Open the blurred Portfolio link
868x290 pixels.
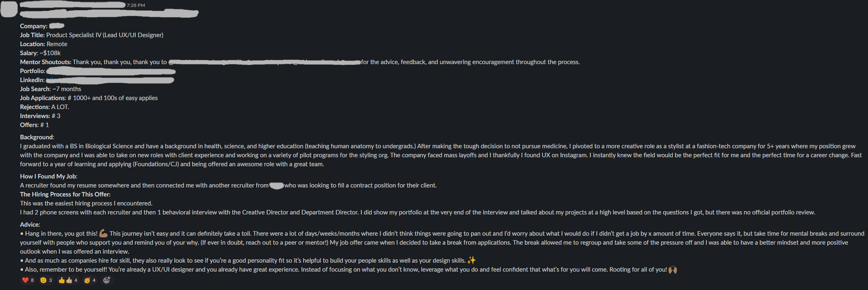pyautogui.click(x=111, y=71)
